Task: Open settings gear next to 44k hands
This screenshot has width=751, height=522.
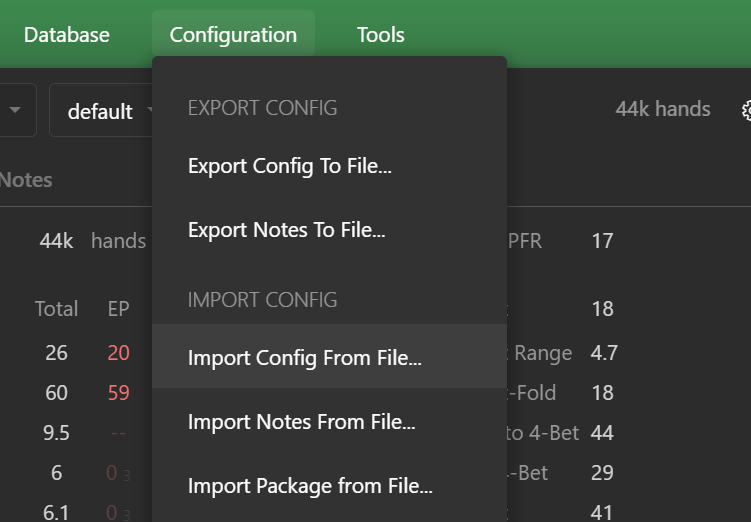Action: [746, 110]
